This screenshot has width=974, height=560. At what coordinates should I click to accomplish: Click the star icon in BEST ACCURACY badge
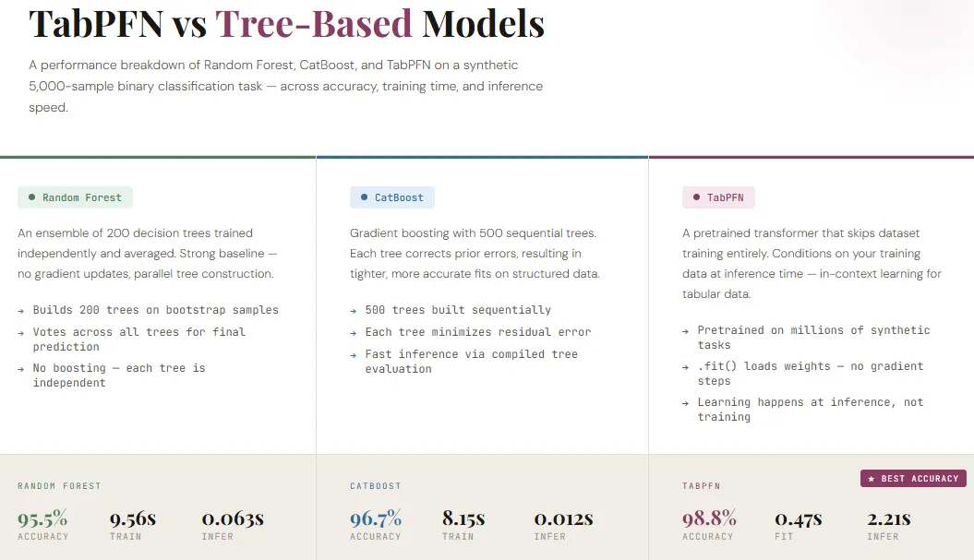tap(870, 478)
